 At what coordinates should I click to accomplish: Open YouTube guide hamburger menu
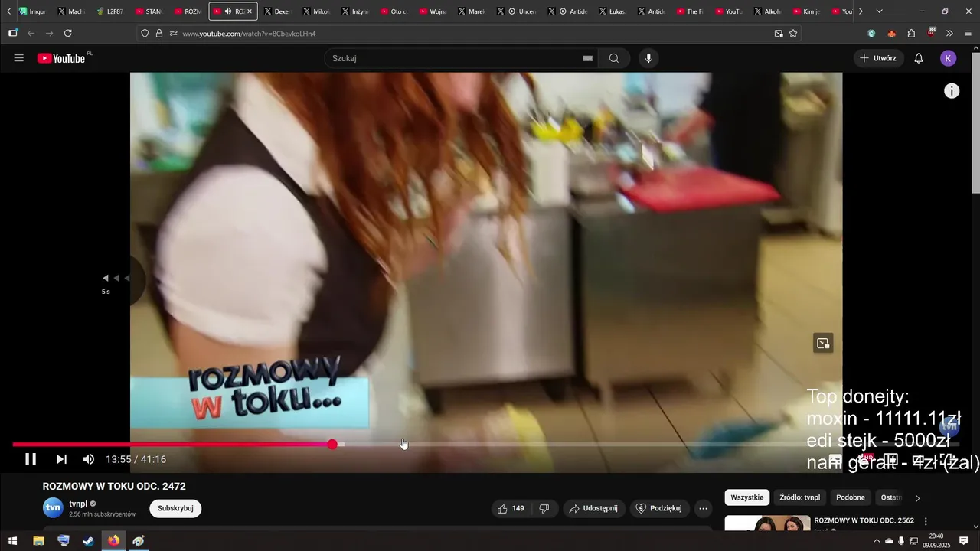tap(19, 58)
